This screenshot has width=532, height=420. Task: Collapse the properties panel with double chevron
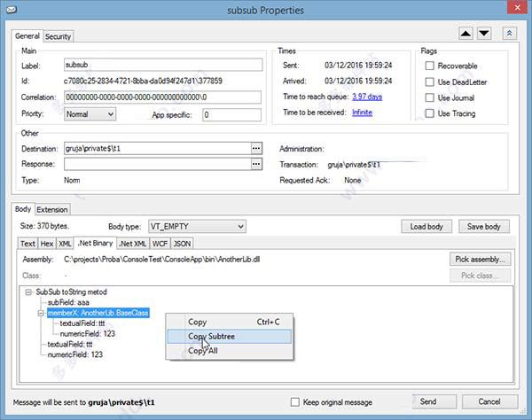pyautogui.click(x=509, y=33)
